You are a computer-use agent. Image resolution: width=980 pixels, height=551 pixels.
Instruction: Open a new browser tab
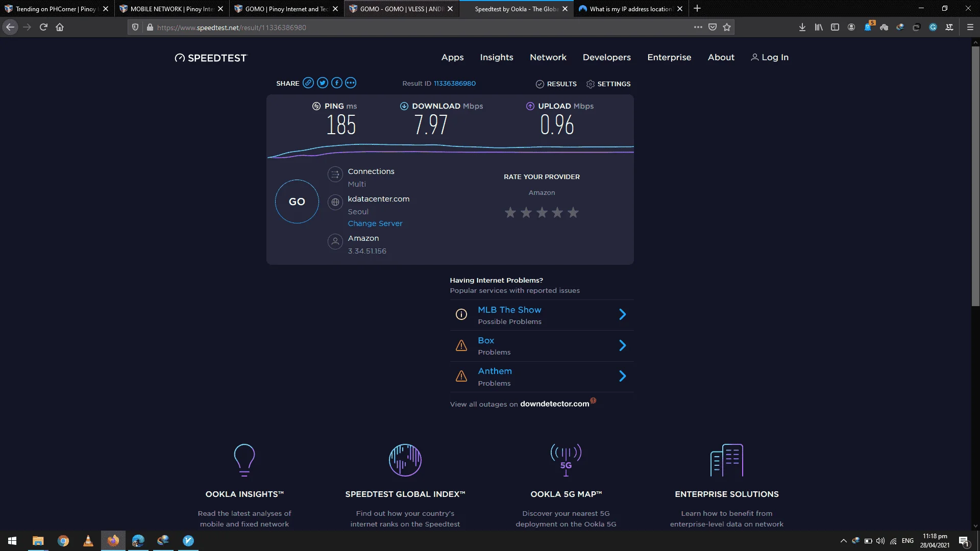pos(697,9)
